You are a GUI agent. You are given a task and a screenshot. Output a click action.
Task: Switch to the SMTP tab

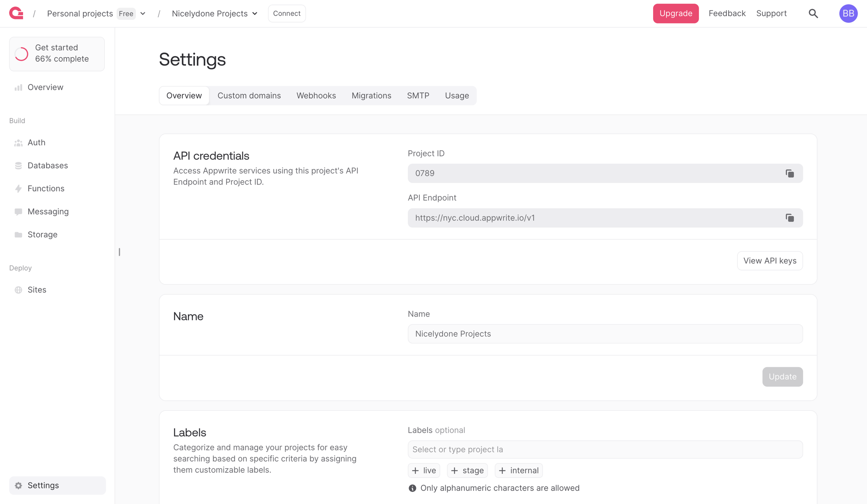click(418, 95)
